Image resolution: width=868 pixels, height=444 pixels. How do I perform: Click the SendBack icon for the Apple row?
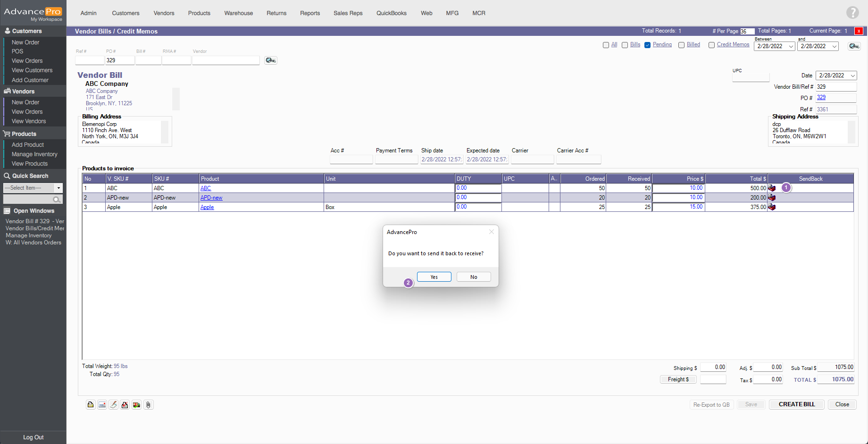[772, 207]
